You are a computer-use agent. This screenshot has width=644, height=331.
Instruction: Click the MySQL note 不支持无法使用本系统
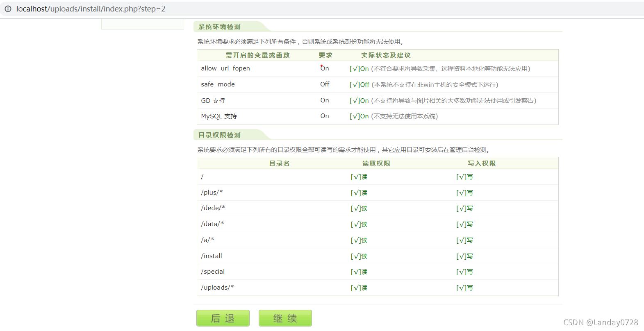pos(405,116)
